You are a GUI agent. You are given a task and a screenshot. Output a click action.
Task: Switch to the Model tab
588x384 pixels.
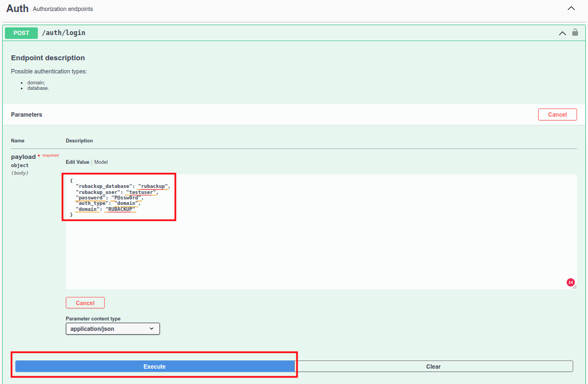point(101,162)
